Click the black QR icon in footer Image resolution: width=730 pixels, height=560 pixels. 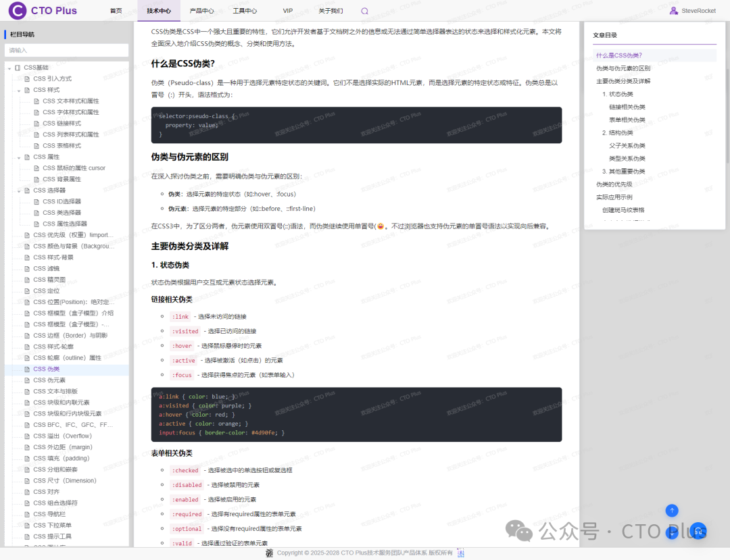point(269,553)
